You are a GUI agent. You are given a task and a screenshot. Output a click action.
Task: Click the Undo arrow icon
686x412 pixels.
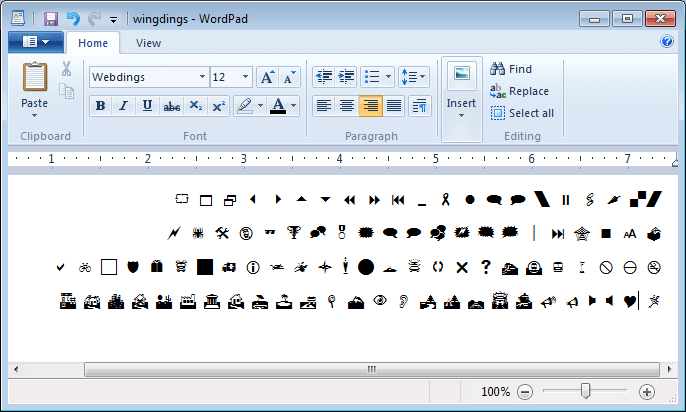(73, 18)
